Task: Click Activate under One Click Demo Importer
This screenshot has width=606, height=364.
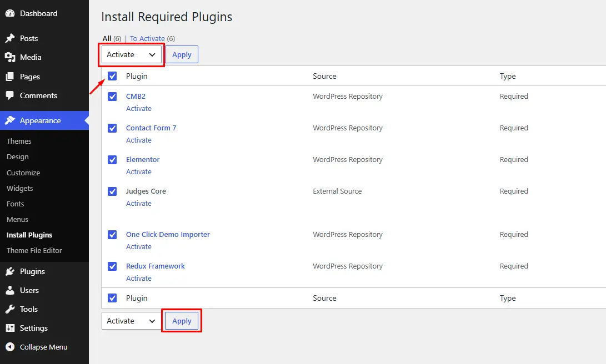Action: point(139,247)
